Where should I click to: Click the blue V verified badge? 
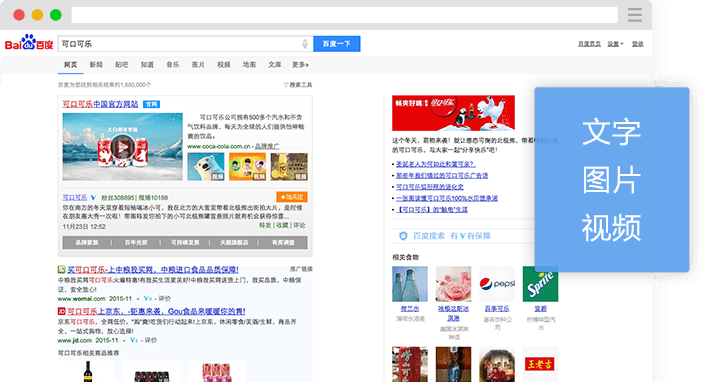click(x=93, y=197)
